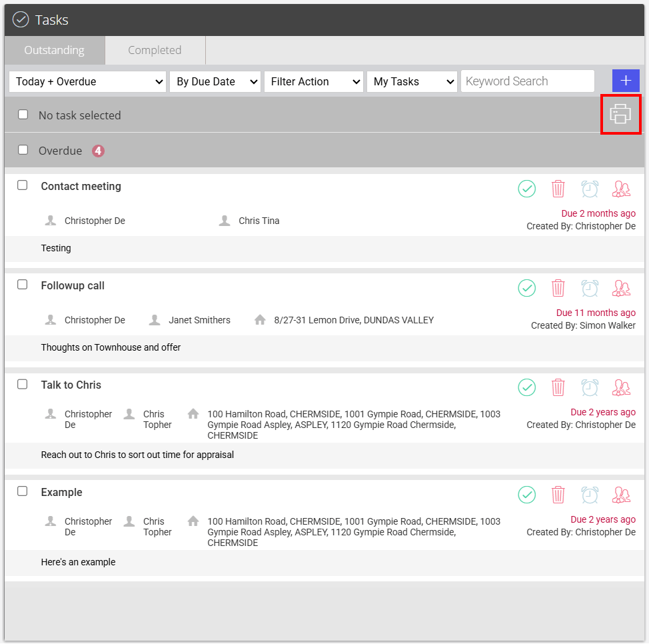The image size is (649, 644).
Task: Open the Filter Action dropdown
Action: pyautogui.click(x=314, y=81)
